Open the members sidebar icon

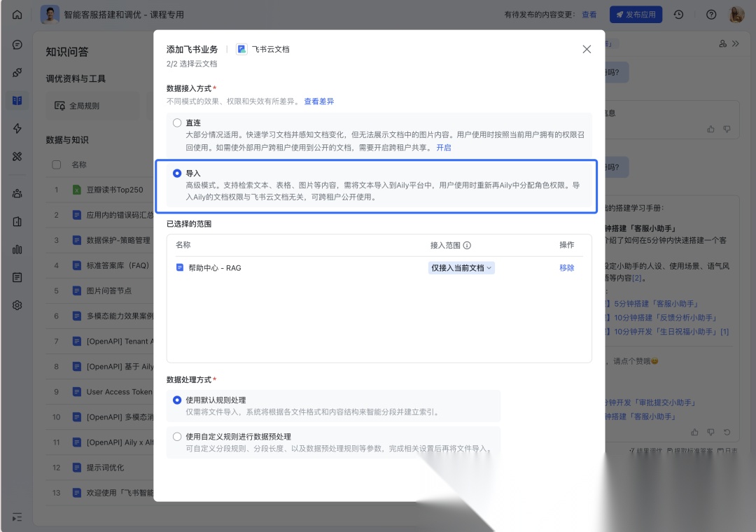point(17,193)
